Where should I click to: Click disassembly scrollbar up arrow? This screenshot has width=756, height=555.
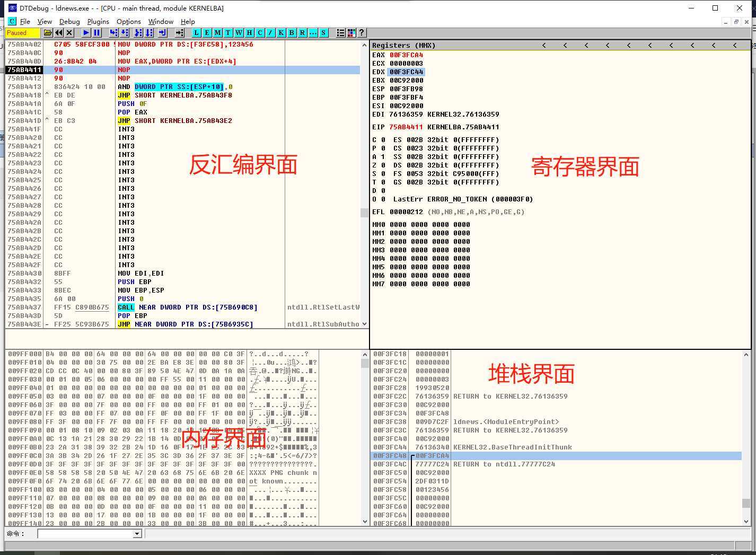point(364,45)
